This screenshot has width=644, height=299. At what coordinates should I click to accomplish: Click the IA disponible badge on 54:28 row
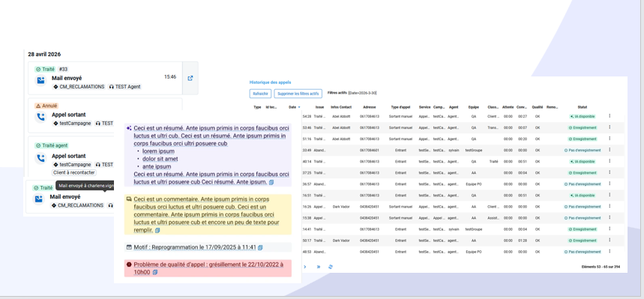583,117
